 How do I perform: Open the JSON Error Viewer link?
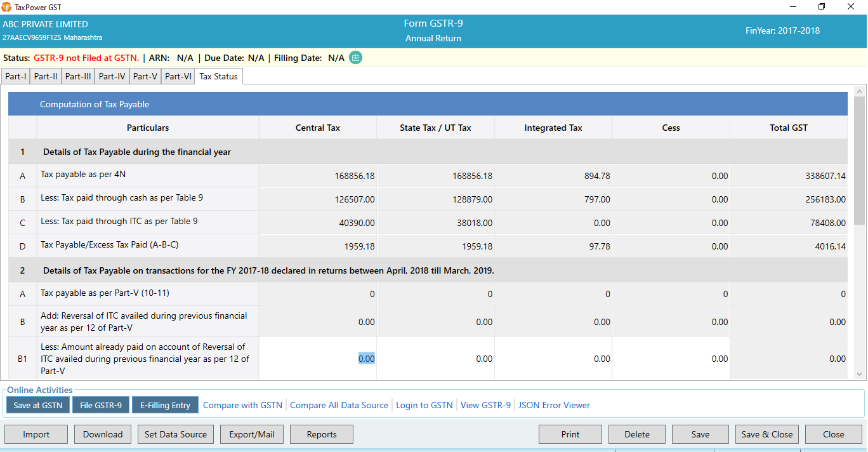(554, 405)
